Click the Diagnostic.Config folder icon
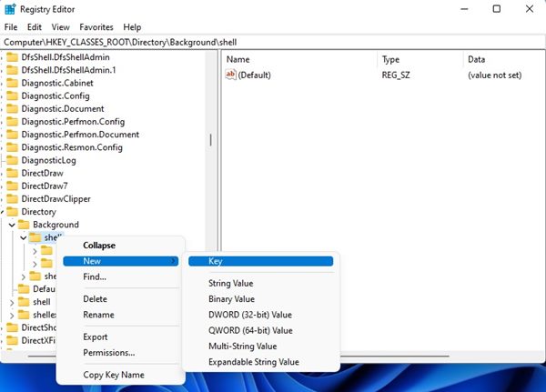The image size is (546, 392). (x=12, y=95)
